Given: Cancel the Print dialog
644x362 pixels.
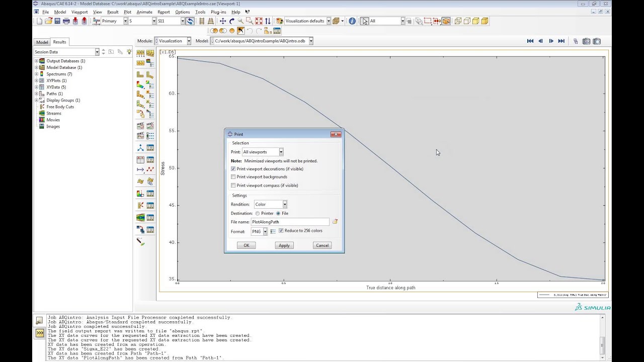Looking at the screenshot, I should pos(322,245).
